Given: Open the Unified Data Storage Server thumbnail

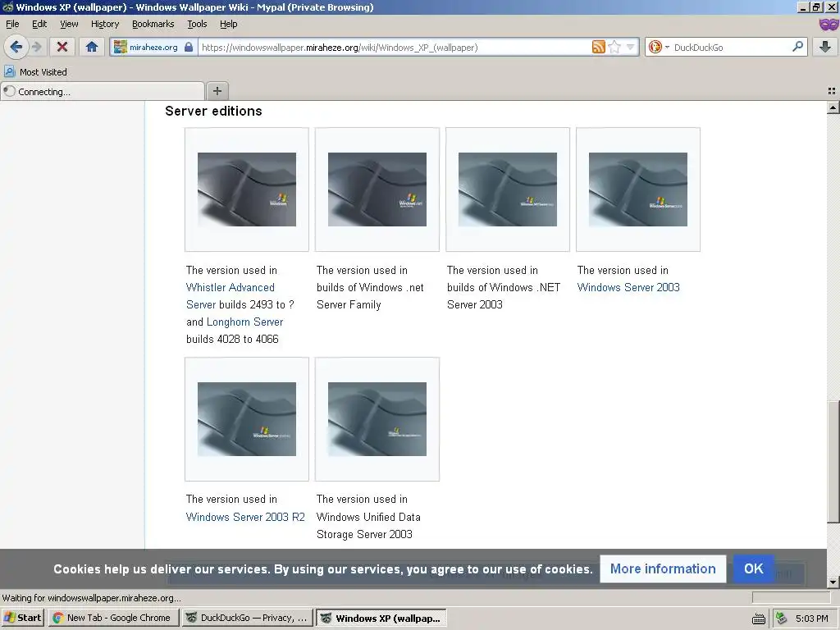Looking at the screenshot, I should [x=377, y=419].
